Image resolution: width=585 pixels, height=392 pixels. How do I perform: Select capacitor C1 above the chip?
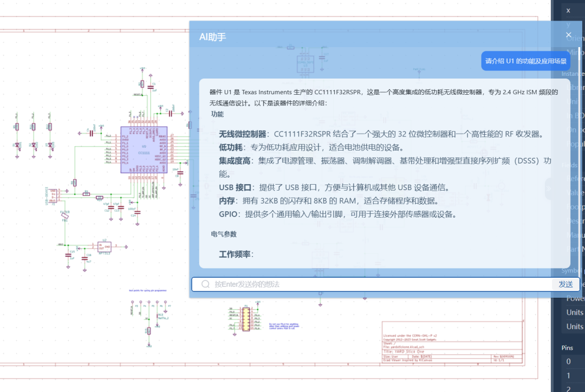pyautogui.click(x=151, y=87)
